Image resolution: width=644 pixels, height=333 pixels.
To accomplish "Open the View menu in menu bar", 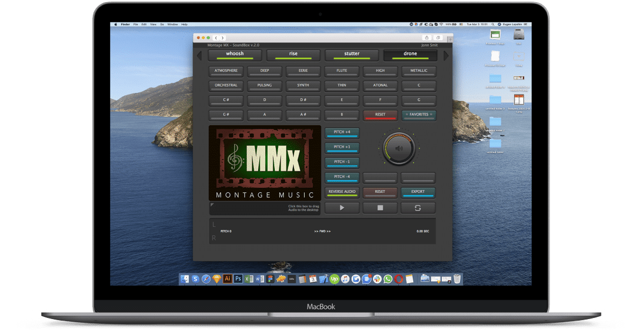I will coord(153,25).
